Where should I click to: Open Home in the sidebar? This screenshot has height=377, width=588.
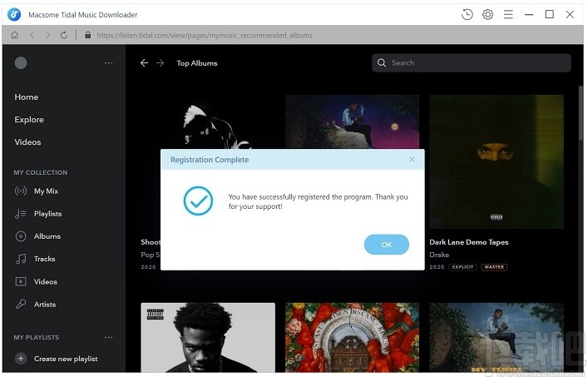27,97
